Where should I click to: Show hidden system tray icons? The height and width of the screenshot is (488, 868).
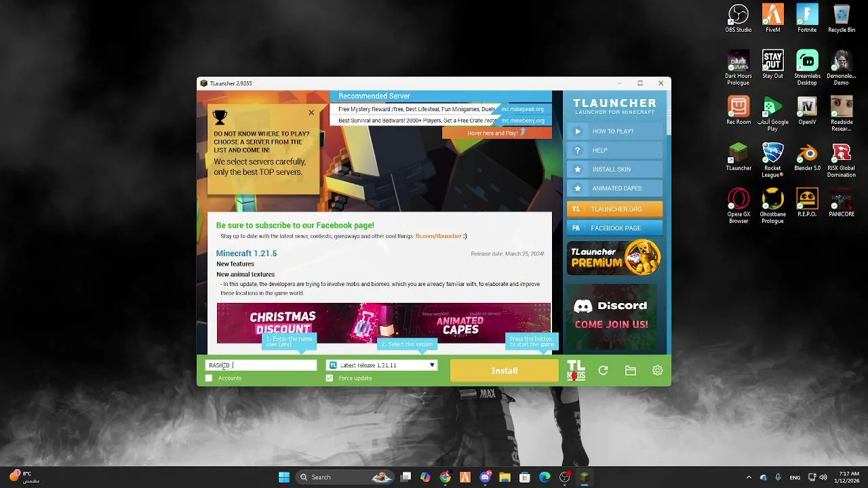pos(749,477)
